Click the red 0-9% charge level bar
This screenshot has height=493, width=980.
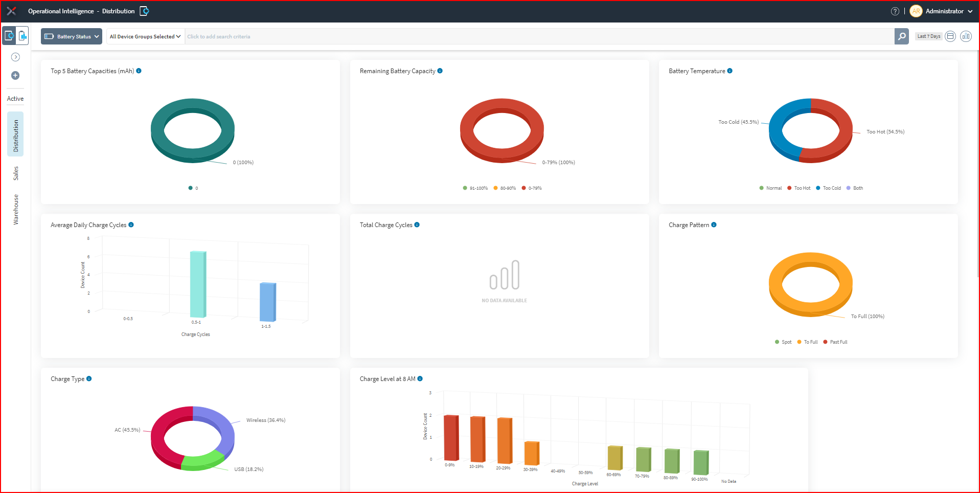click(x=451, y=438)
